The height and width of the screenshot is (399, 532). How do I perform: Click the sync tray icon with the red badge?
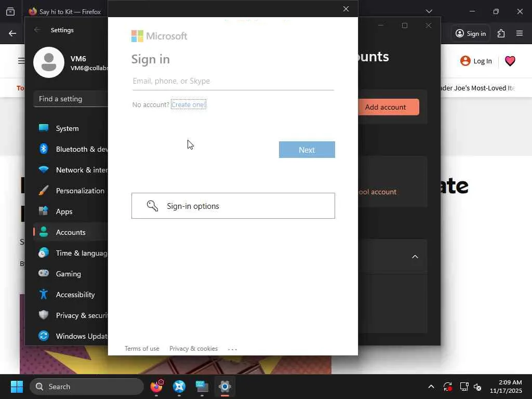coord(448,387)
